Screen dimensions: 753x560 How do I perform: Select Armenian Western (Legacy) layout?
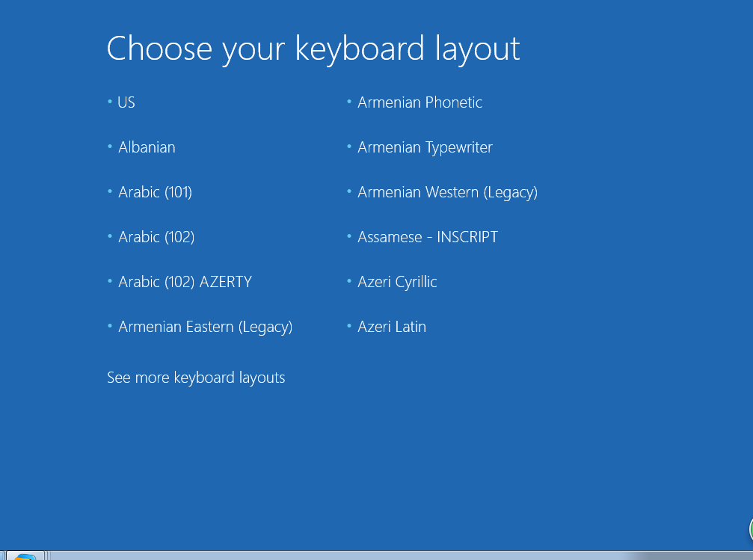click(448, 192)
